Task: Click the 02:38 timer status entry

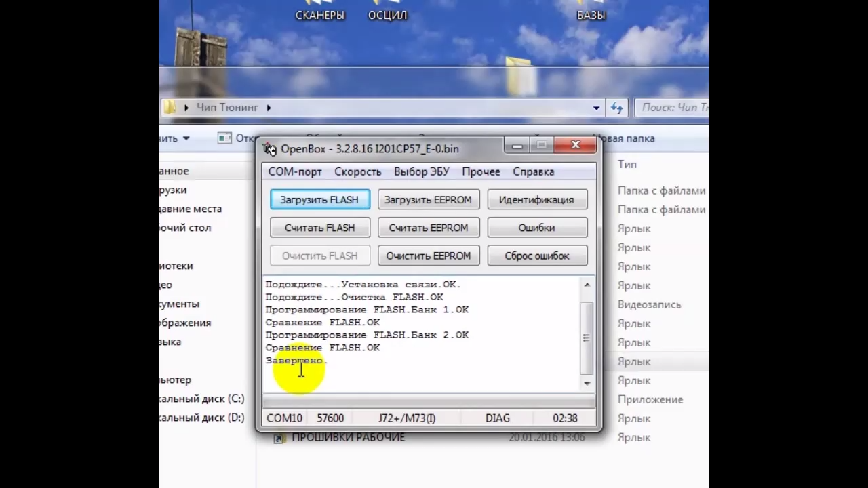Action: [565, 418]
